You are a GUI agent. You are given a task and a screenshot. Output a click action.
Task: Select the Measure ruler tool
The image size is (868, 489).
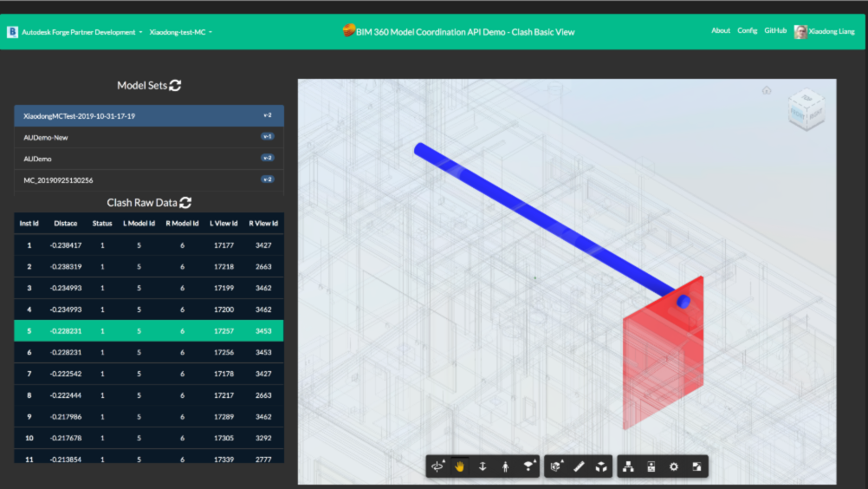(579, 466)
